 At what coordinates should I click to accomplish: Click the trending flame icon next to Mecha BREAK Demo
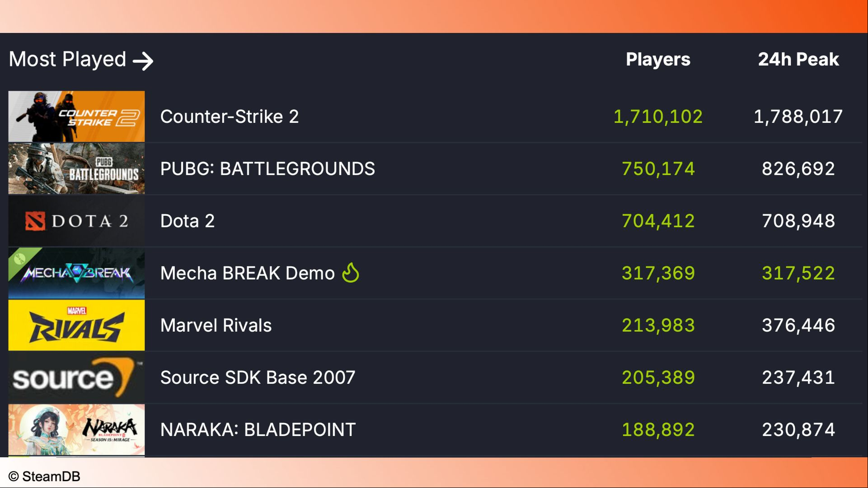(351, 273)
